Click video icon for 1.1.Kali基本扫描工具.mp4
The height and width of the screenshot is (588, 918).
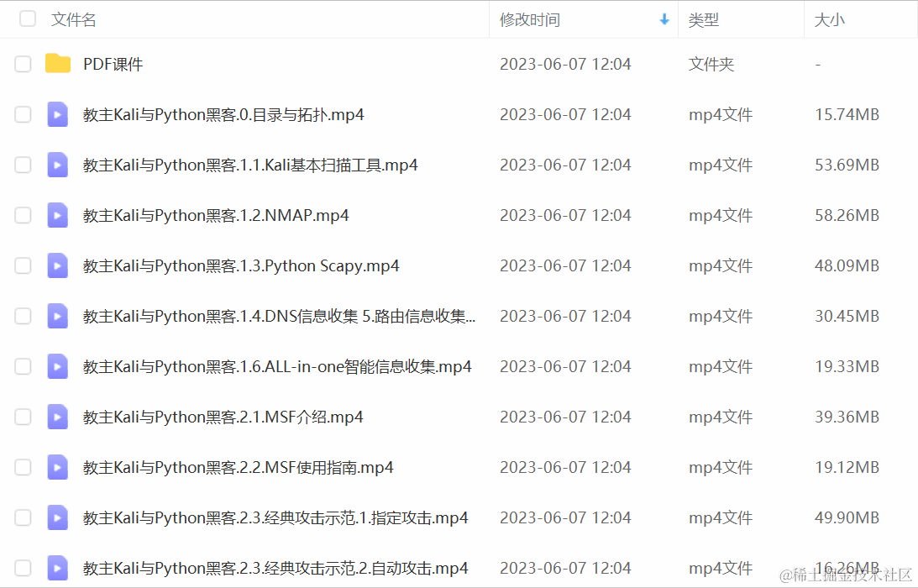pos(57,165)
